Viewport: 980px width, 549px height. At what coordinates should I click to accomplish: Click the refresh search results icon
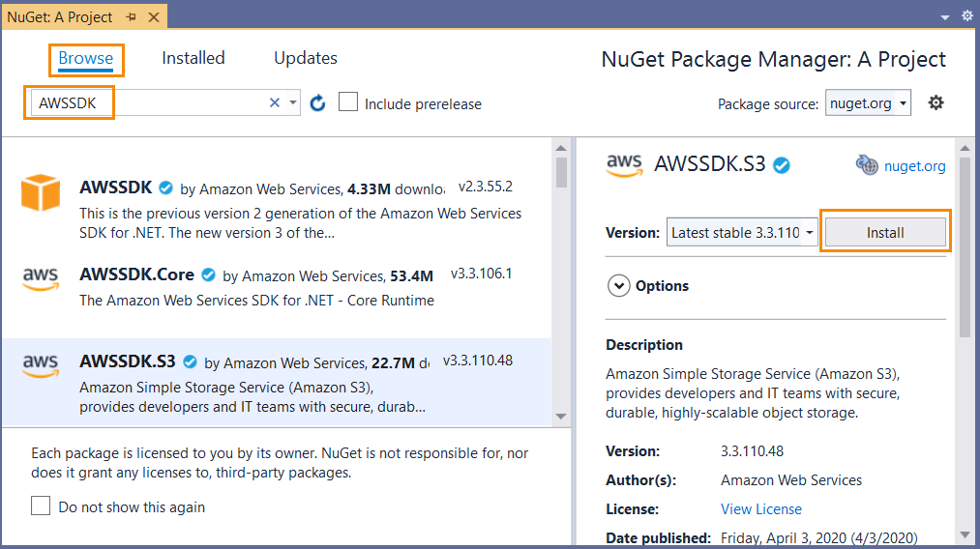317,103
